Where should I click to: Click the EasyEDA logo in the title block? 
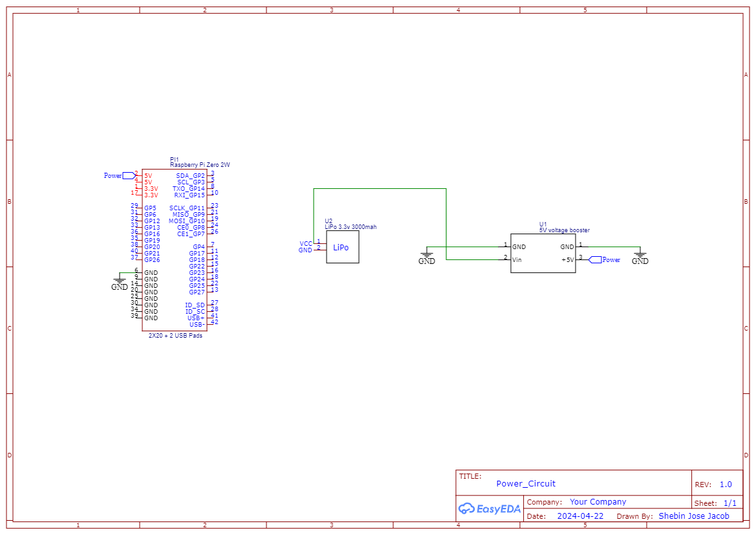tap(490, 508)
